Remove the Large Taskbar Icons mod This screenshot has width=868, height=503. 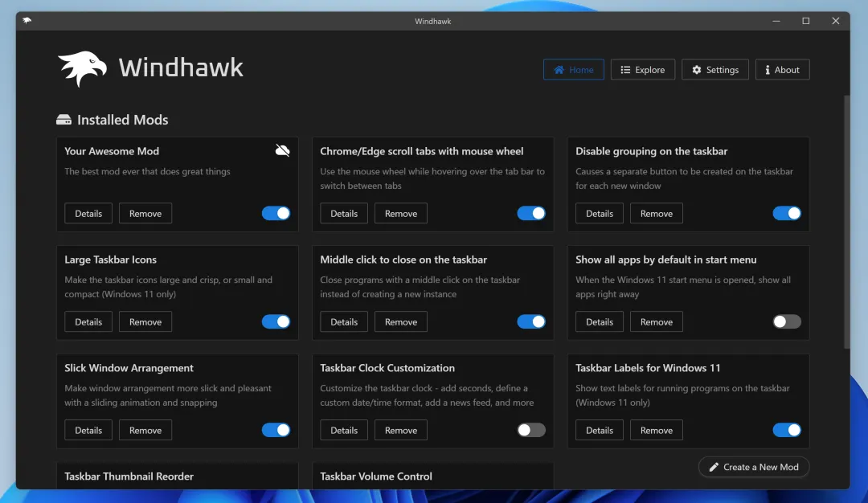pos(145,322)
